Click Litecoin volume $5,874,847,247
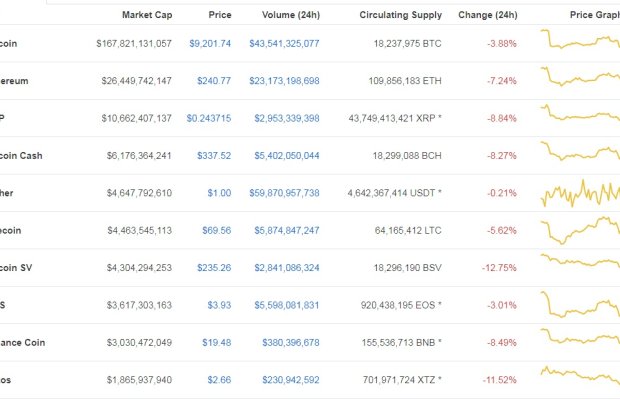Screen dimensions: 620x400 click(x=287, y=230)
